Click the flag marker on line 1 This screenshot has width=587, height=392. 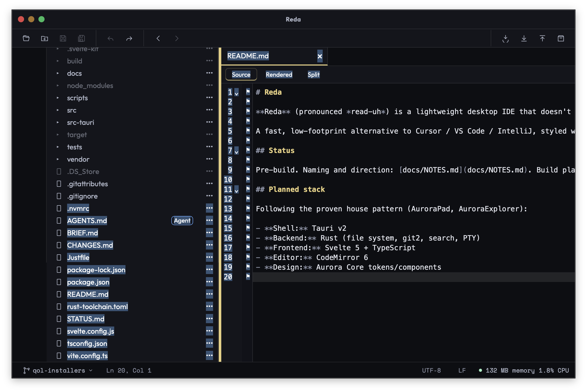click(x=248, y=92)
